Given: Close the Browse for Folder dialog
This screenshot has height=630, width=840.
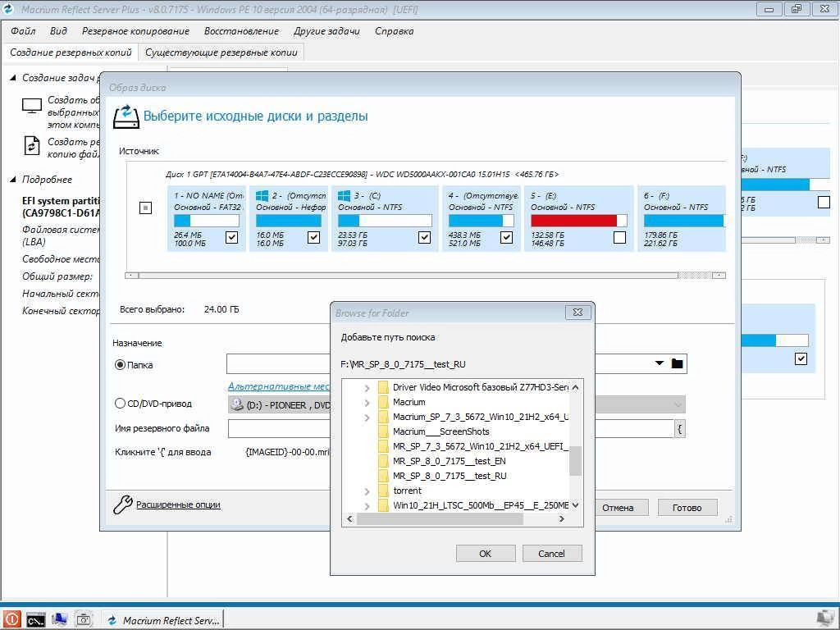Looking at the screenshot, I should pyautogui.click(x=578, y=313).
